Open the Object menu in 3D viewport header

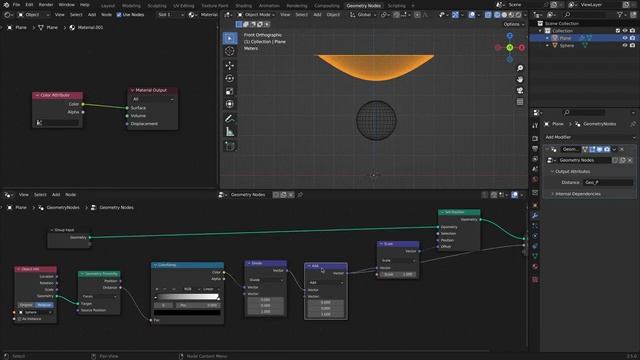coord(333,15)
